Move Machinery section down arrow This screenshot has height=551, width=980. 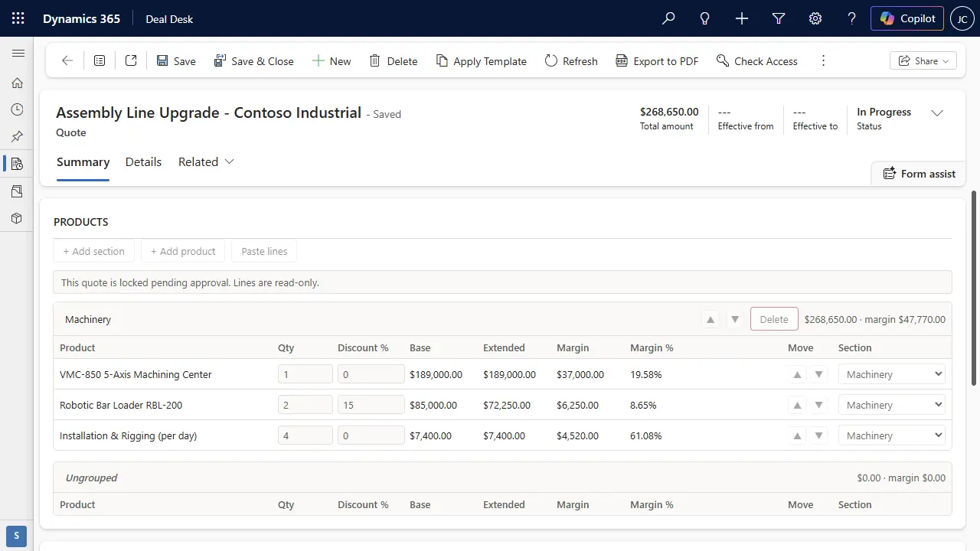pyautogui.click(x=735, y=319)
